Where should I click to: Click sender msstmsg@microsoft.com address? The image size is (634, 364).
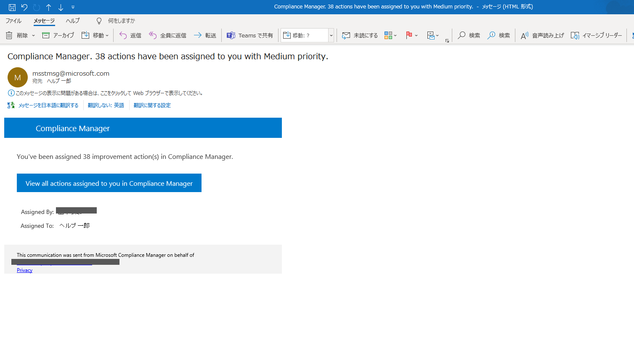tap(71, 73)
